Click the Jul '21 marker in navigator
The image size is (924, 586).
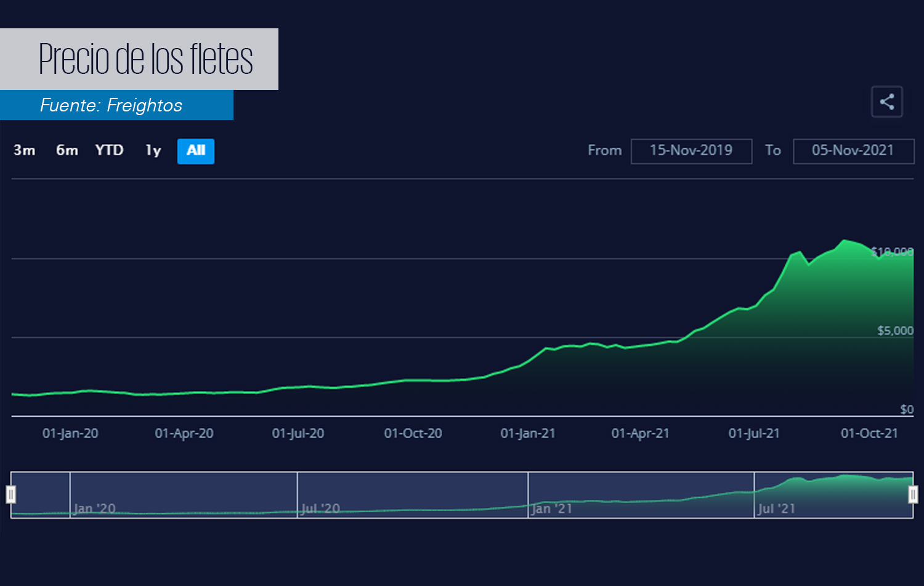776,508
